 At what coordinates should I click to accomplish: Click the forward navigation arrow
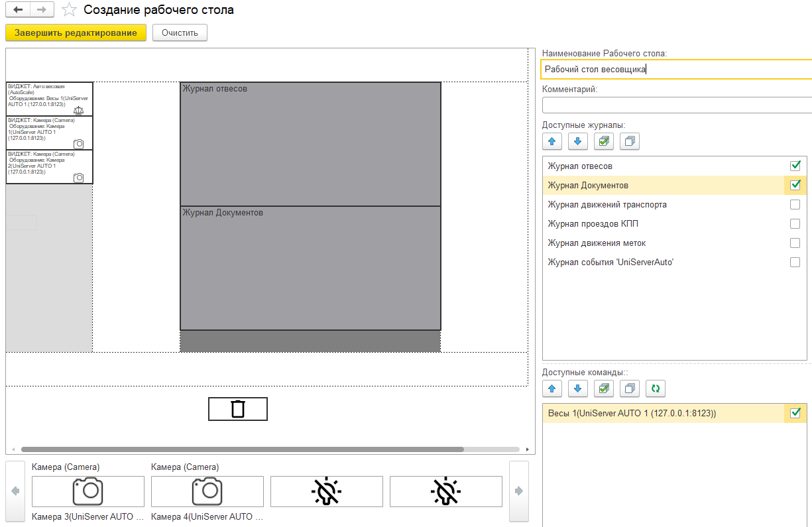pos(42,10)
